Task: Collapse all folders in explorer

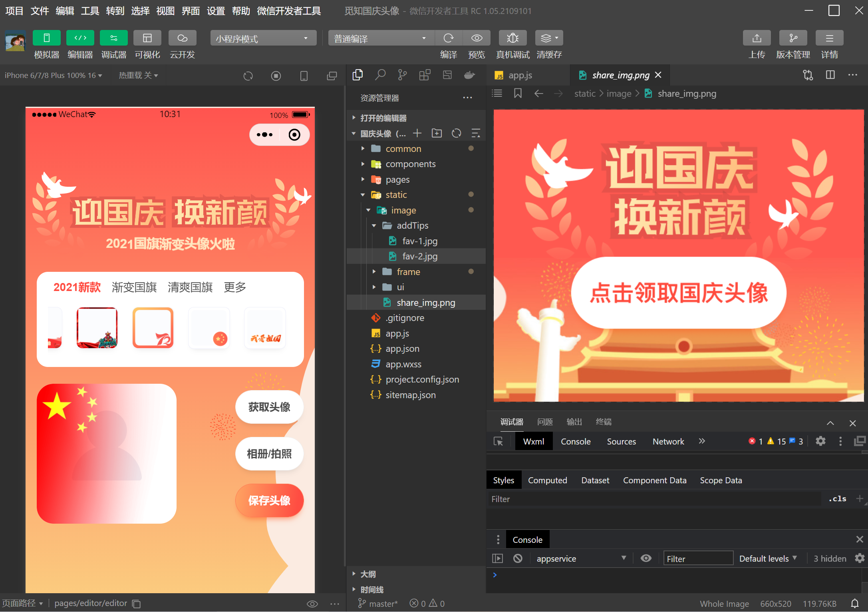Action: 476,133
